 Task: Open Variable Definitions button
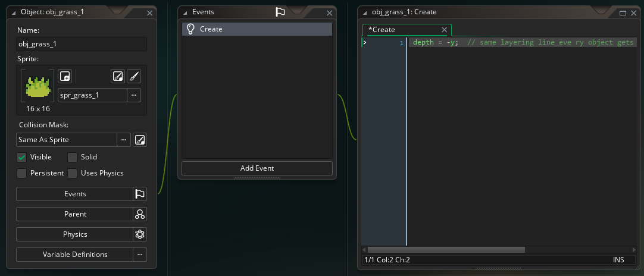click(x=75, y=255)
